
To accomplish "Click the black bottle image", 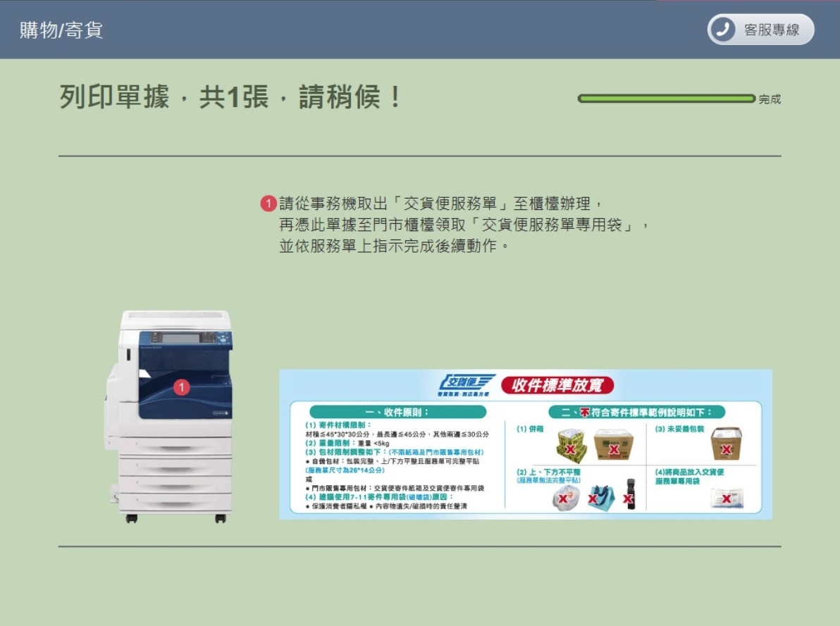I will (x=629, y=495).
